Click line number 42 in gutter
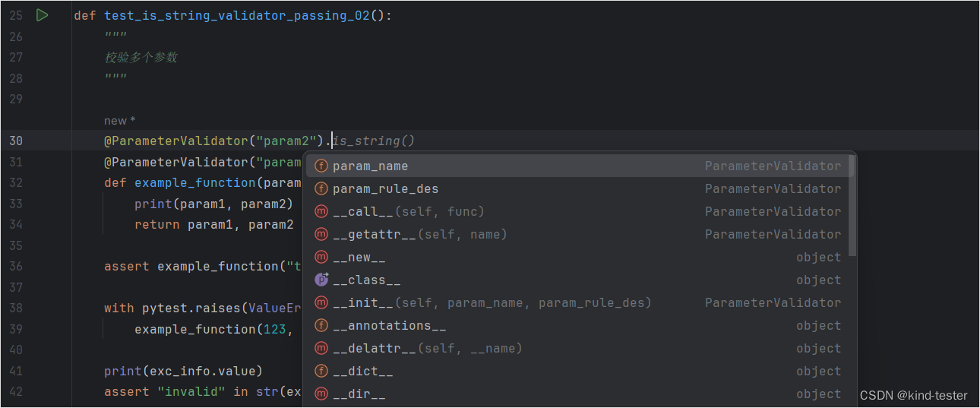The width and height of the screenshot is (980, 408). tap(16, 391)
